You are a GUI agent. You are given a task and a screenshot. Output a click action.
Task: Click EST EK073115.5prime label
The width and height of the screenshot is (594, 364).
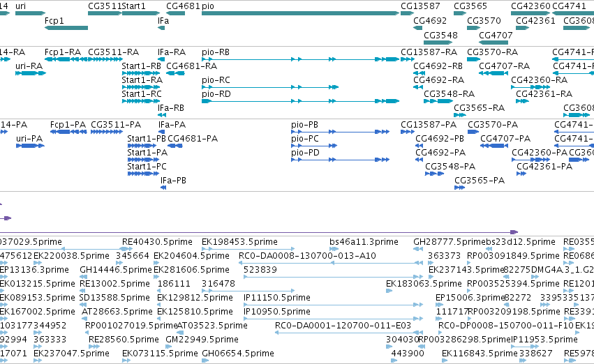pos(160,354)
